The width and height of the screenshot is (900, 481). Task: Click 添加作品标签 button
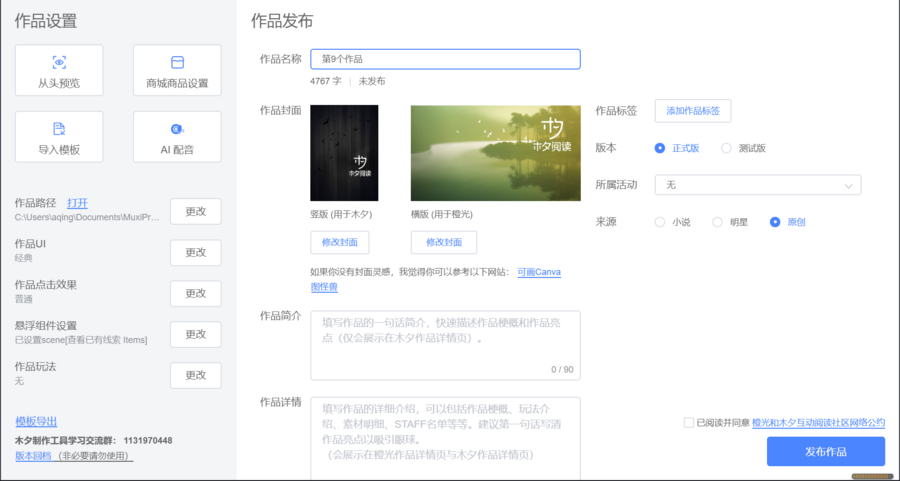click(693, 111)
